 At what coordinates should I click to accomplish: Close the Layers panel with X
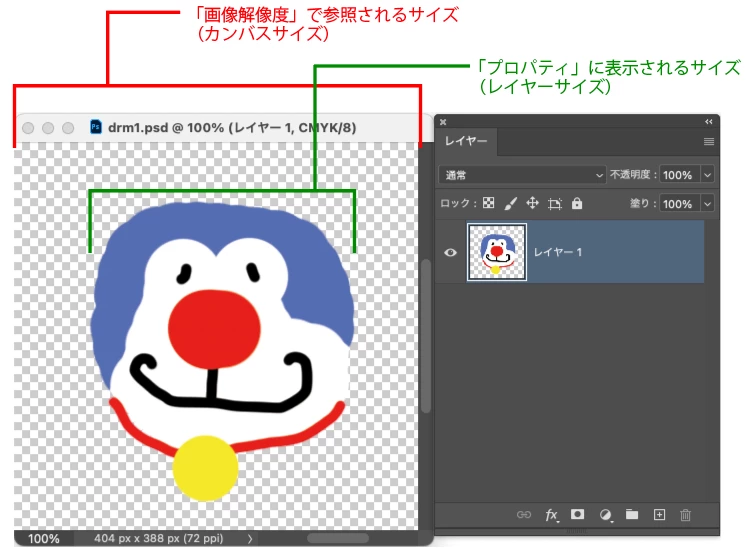(x=443, y=122)
